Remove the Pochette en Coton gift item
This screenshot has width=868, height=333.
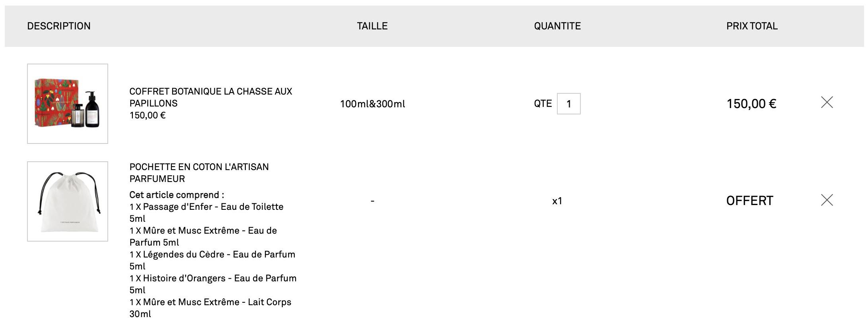[x=827, y=200]
